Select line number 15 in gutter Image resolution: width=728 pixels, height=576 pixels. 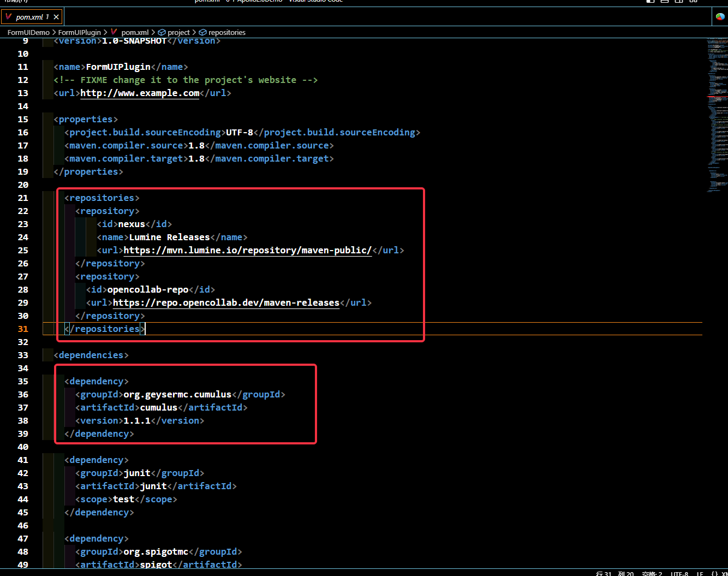pos(23,119)
